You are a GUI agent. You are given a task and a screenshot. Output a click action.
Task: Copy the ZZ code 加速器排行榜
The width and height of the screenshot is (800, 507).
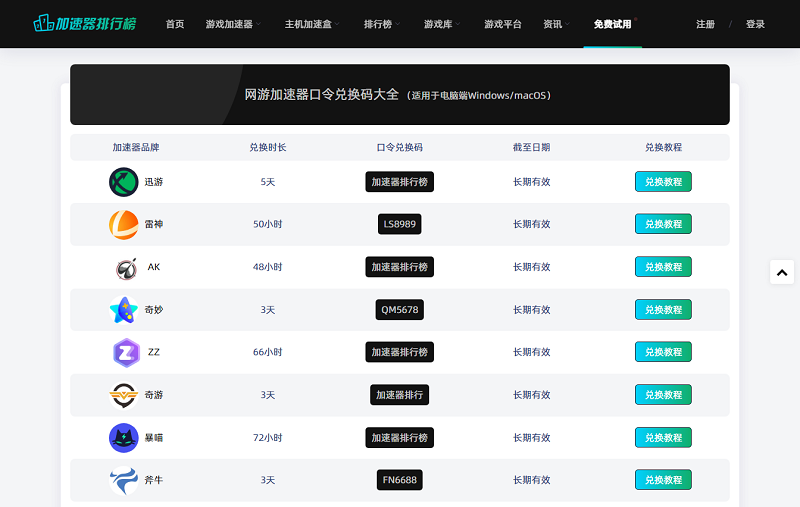pos(399,352)
